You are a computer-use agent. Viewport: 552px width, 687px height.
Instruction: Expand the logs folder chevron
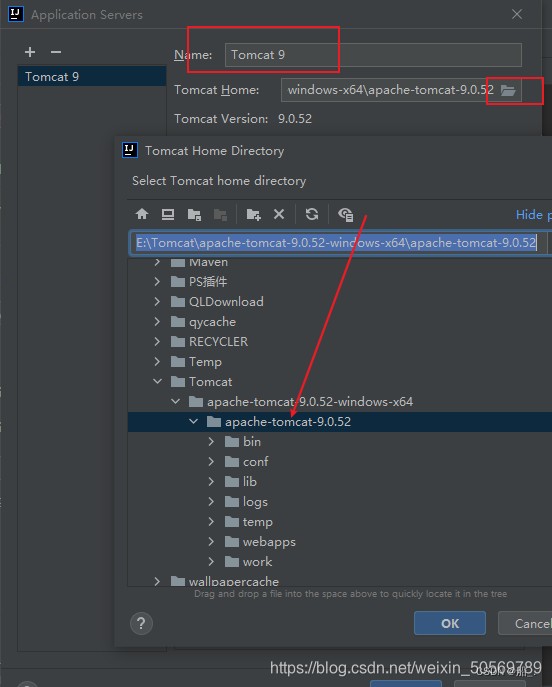tap(211, 502)
